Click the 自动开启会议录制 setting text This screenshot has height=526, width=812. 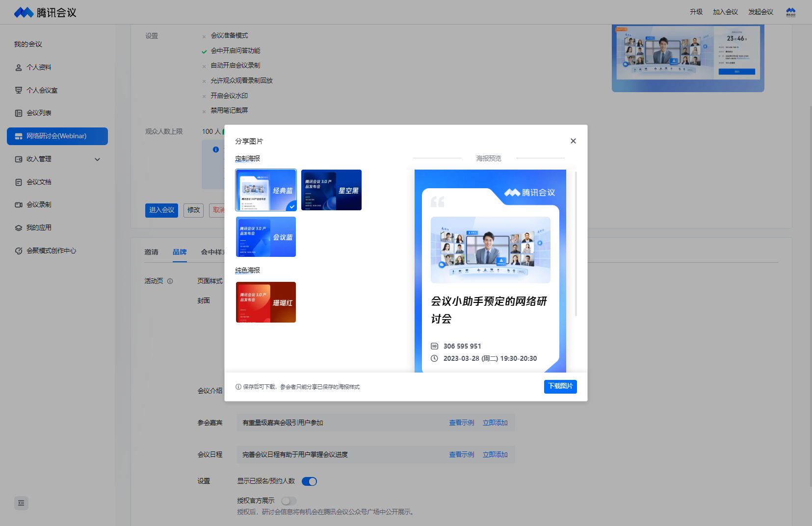236,65
